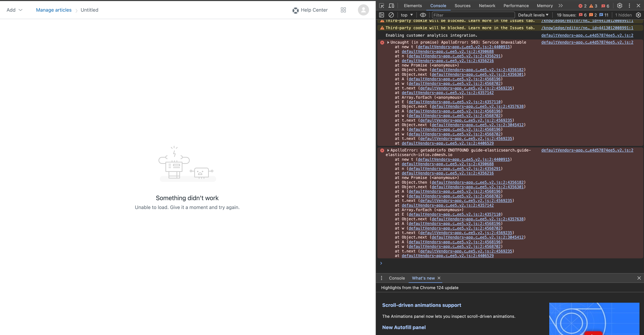The image size is (644, 335).
Task: Open the top JavaScript context dropdown
Action: tap(407, 15)
